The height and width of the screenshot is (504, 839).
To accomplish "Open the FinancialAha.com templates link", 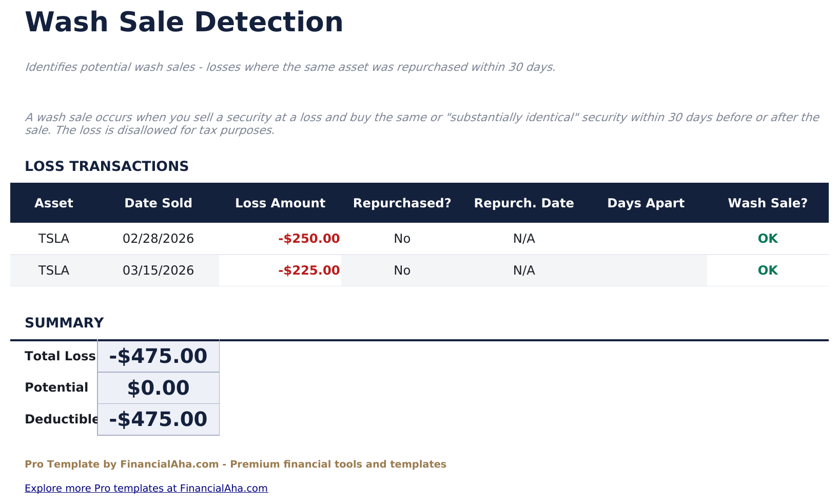I will [x=146, y=488].
